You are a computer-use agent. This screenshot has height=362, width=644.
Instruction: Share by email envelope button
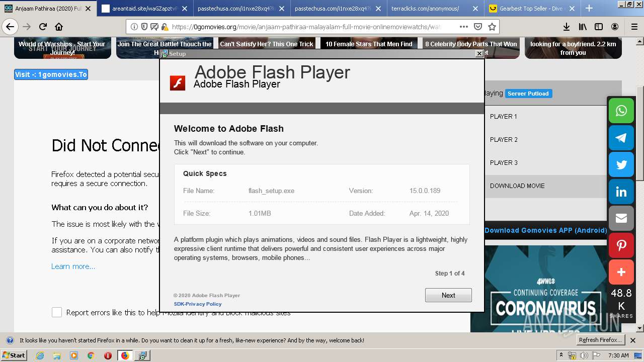[x=621, y=219]
